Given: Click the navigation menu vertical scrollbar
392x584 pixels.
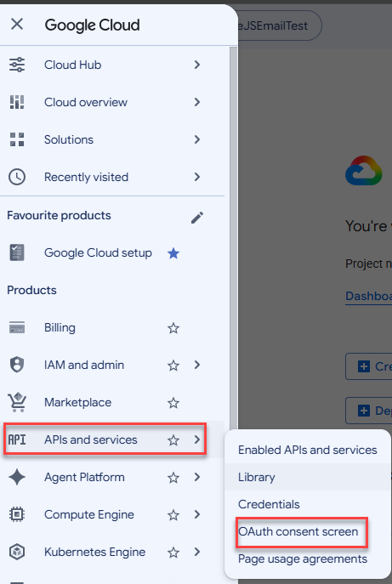Looking at the screenshot, I should point(233,238).
